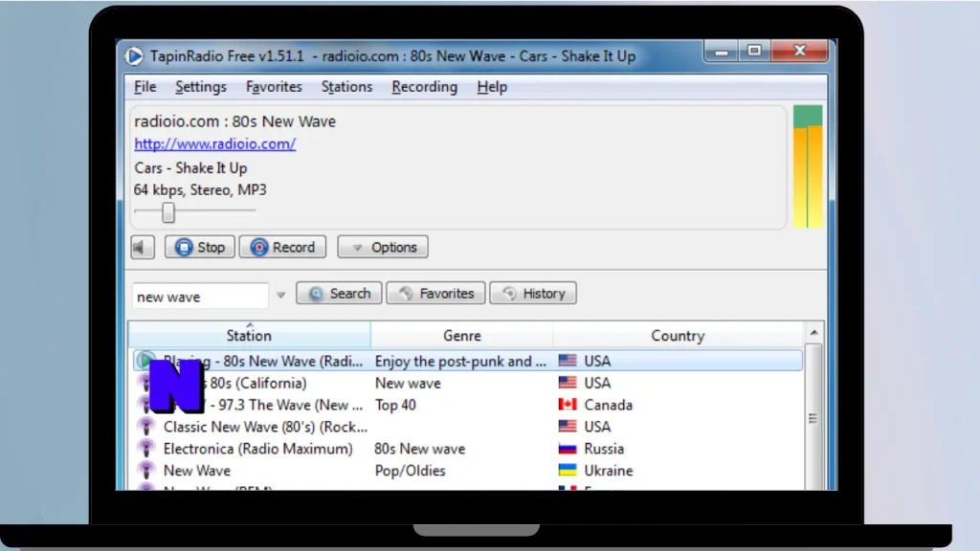Click the Ukraine flag icon
The width and height of the screenshot is (980, 551).
pos(568,471)
